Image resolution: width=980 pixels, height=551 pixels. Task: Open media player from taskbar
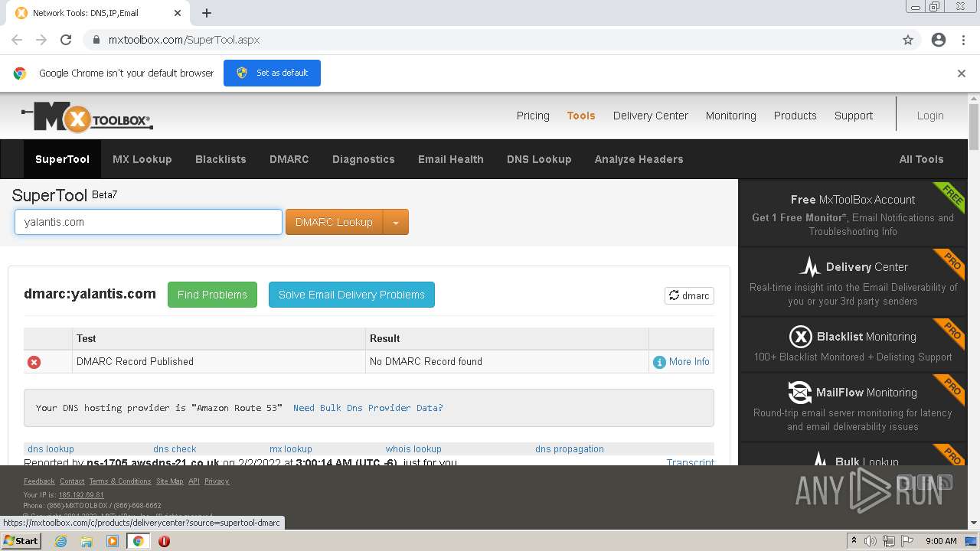click(x=113, y=541)
